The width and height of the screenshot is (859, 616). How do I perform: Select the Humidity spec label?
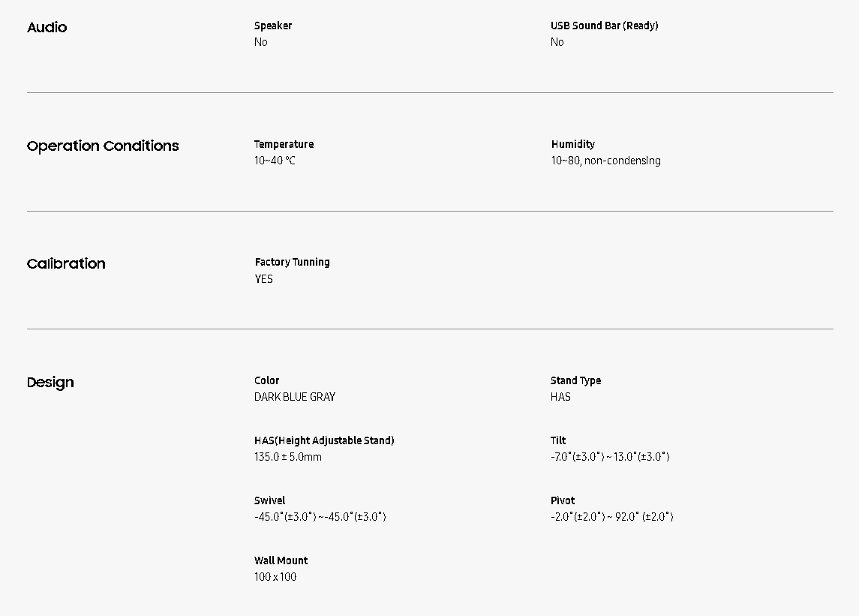click(x=572, y=144)
